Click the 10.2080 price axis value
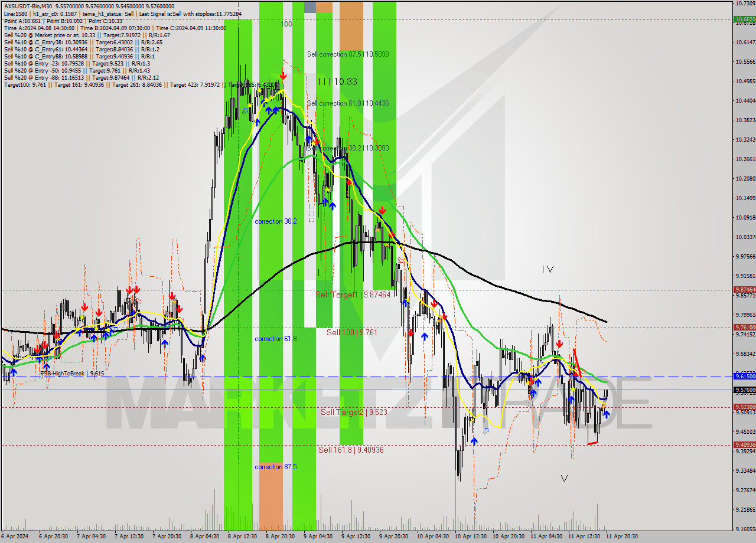Image resolution: width=756 pixels, height=543 pixels. click(x=745, y=178)
